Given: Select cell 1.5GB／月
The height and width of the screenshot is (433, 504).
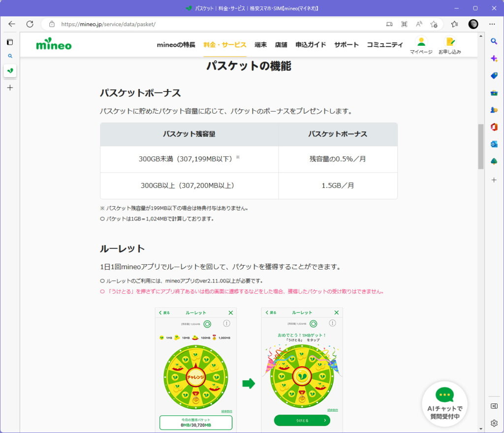Looking at the screenshot, I should coord(338,186).
